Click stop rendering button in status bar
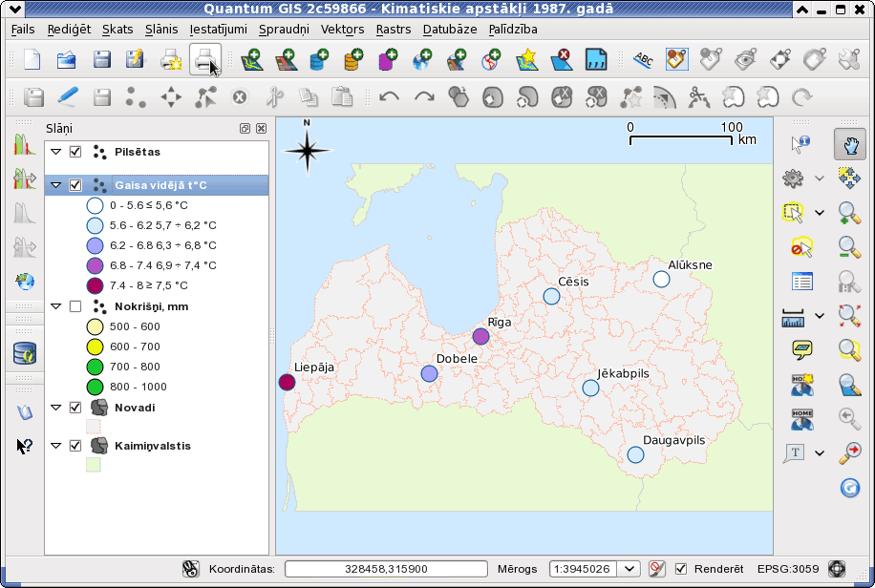This screenshot has width=875, height=588. pyautogui.click(x=657, y=569)
